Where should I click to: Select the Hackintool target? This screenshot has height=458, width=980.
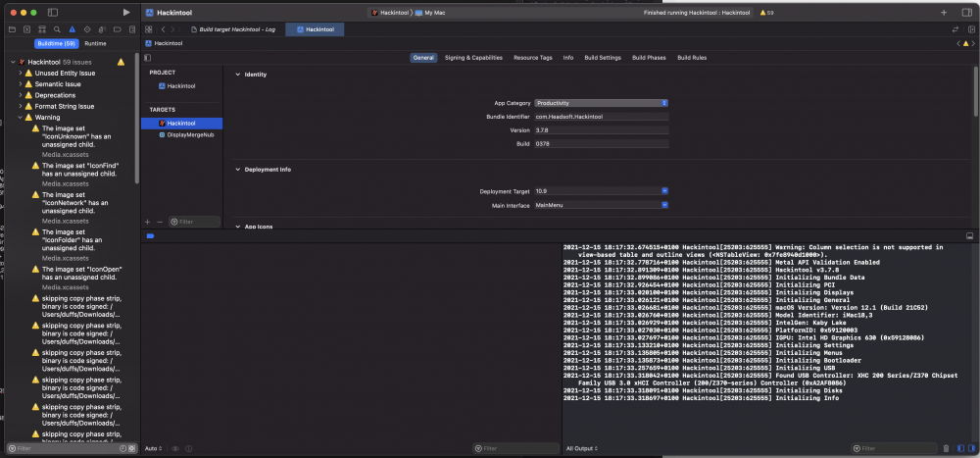point(181,124)
